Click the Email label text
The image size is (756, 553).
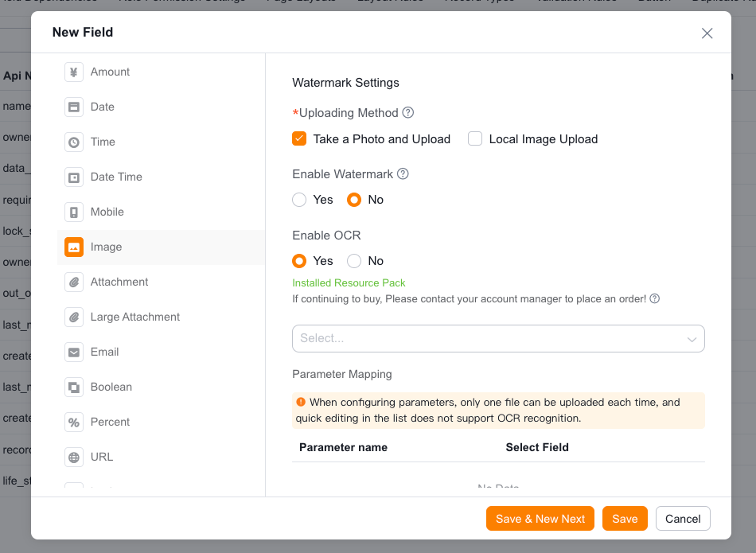[104, 352]
